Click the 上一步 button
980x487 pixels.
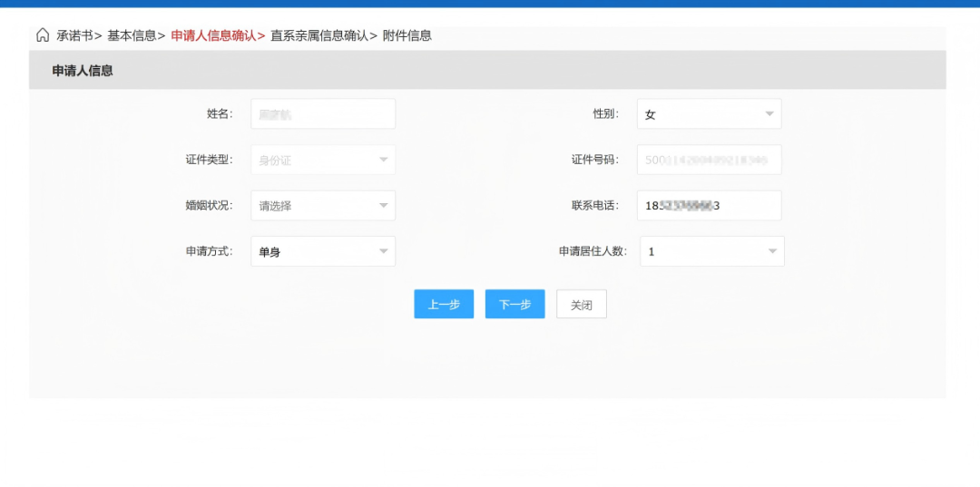pyautogui.click(x=444, y=304)
